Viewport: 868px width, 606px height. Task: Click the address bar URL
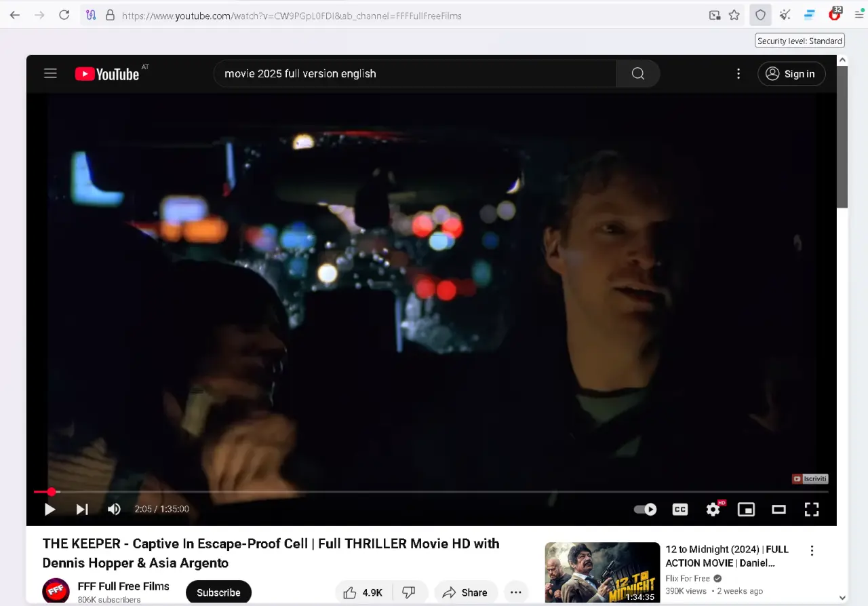click(292, 15)
